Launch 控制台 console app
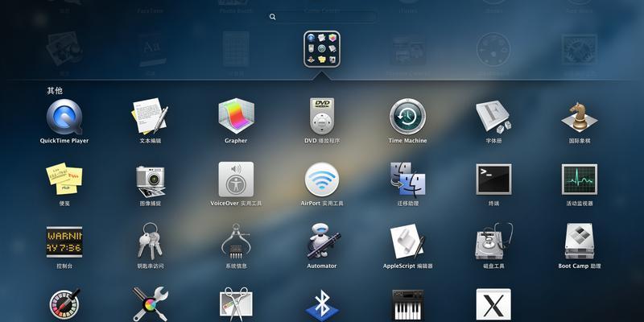Viewport: 644px width, 322px height. (x=64, y=242)
